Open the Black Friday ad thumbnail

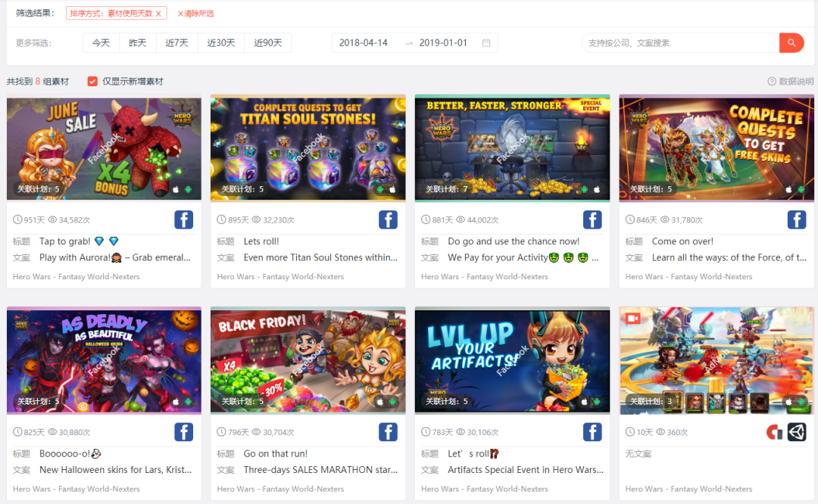(x=308, y=361)
